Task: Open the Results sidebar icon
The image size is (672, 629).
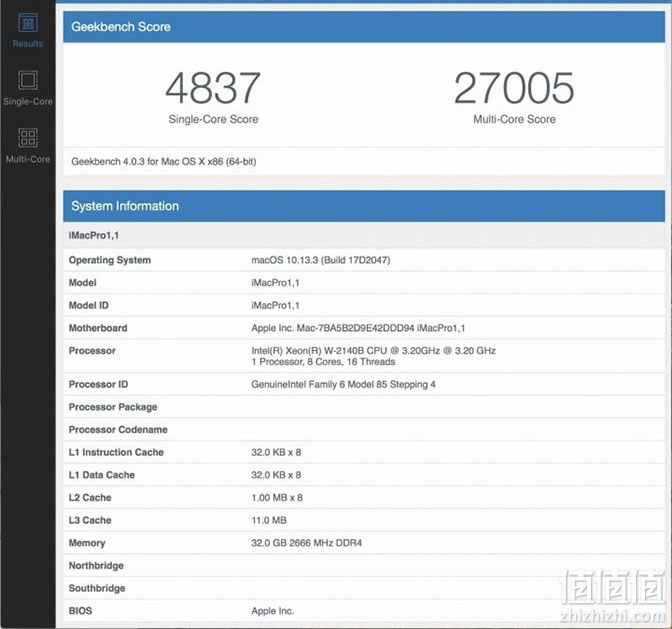Action: (x=28, y=23)
